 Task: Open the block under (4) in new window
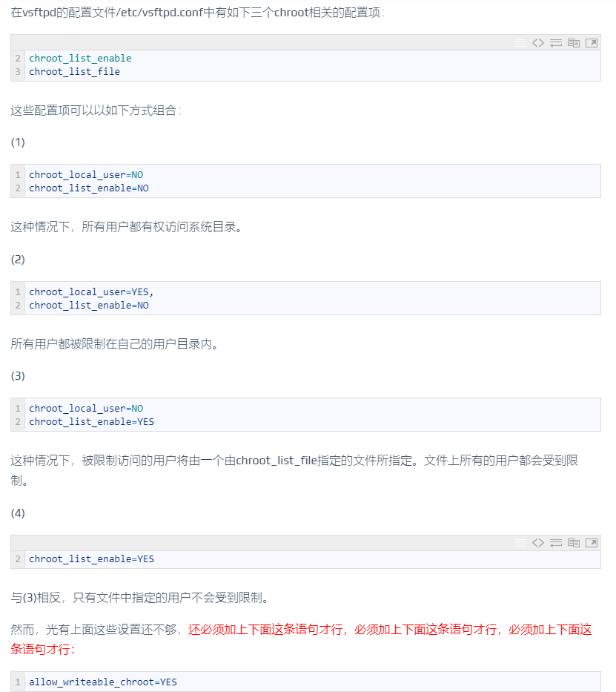[x=592, y=543]
